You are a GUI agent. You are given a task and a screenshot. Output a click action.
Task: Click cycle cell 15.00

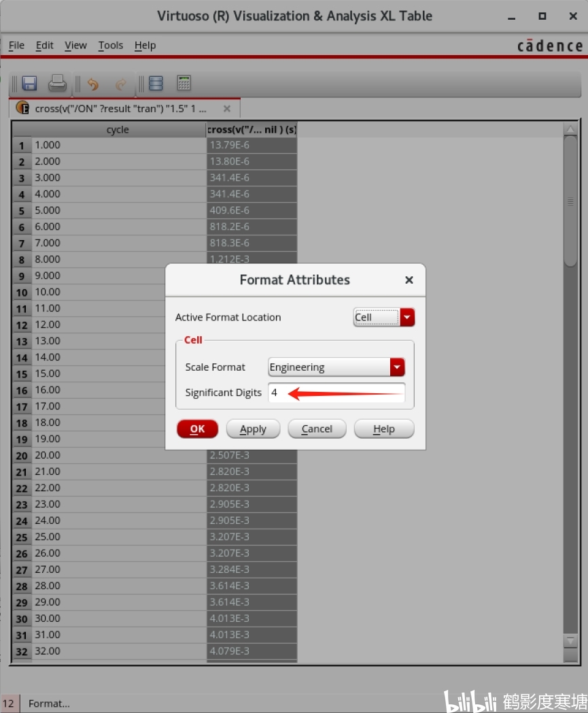98,374
